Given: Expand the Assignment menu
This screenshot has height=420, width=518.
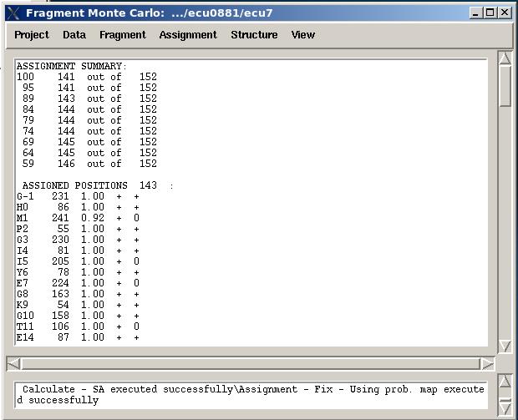Looking at the screenshot, I should tap(188, 35).
